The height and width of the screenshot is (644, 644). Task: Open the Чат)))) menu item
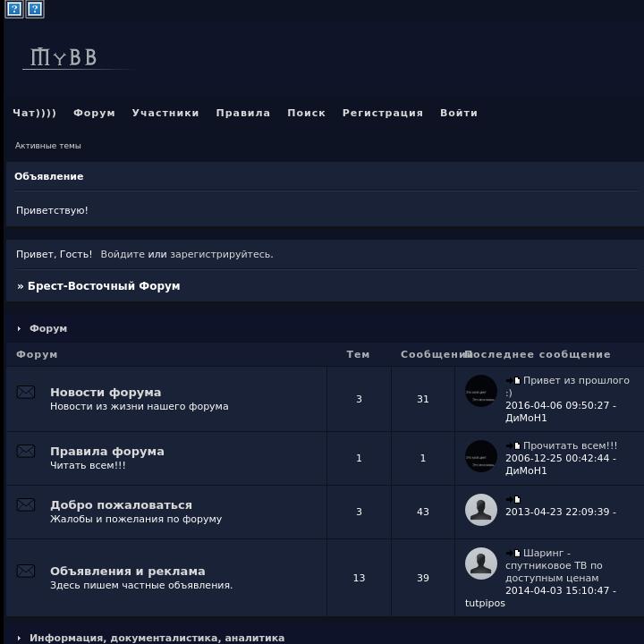coord(35,113)
